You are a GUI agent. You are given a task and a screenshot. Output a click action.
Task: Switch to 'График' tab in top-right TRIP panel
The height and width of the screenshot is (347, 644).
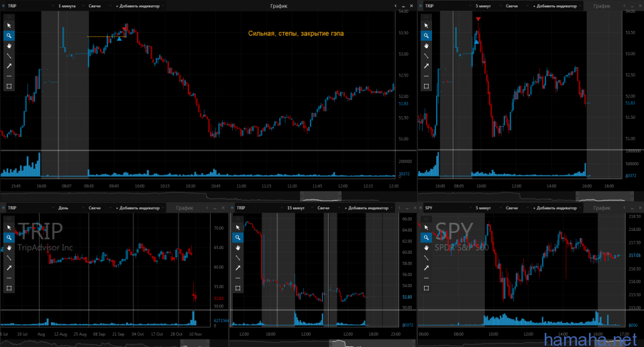(x=602, y=6)
